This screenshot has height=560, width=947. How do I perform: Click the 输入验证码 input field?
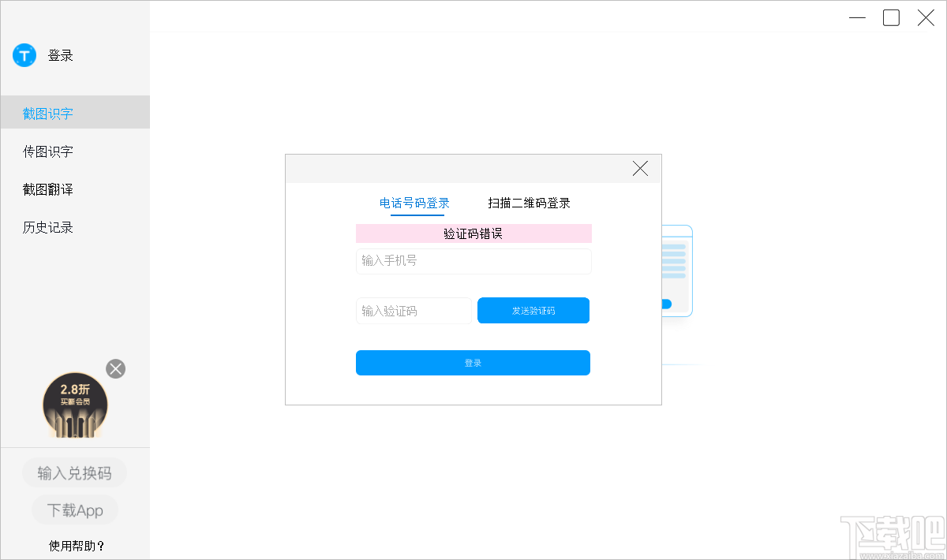(414, 311)
